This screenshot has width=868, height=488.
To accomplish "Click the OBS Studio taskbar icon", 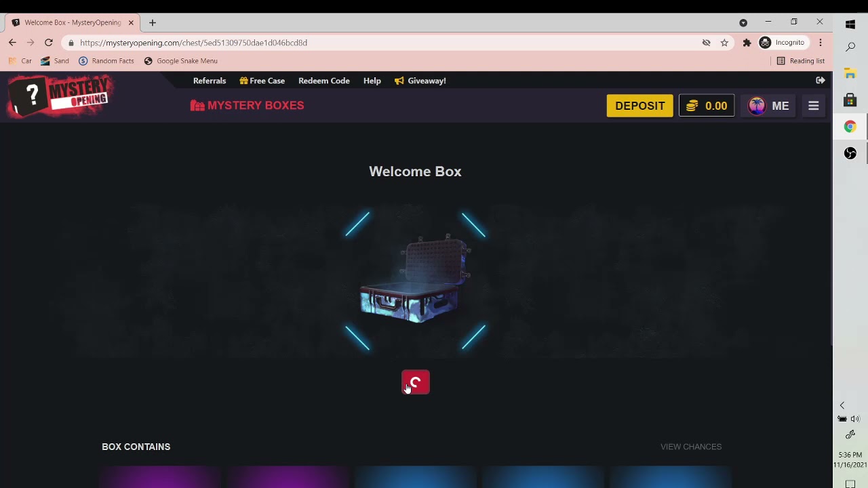I will click(850, 153).
